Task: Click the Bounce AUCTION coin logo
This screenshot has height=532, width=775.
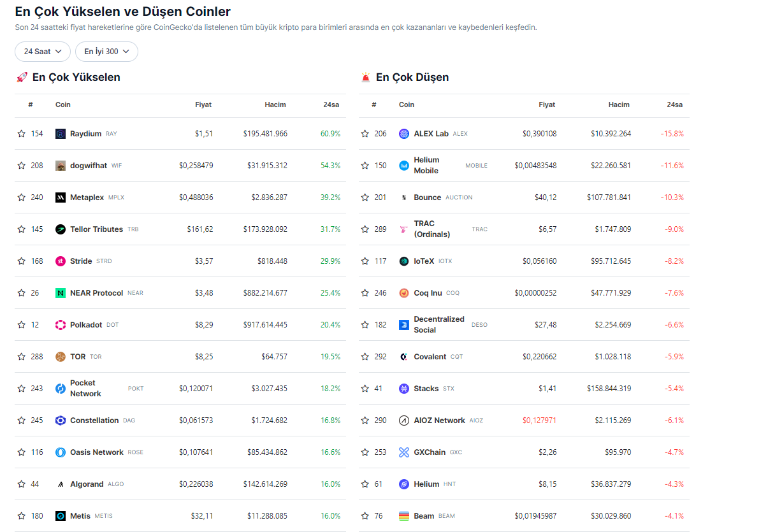Action: coord(404,198)
